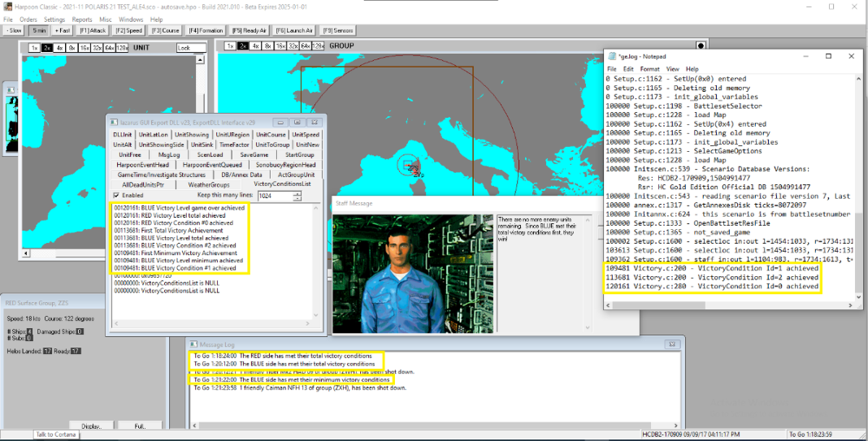Open Notepad's Format menu
The height and width of the screenshot is (441, 868).
649,69
